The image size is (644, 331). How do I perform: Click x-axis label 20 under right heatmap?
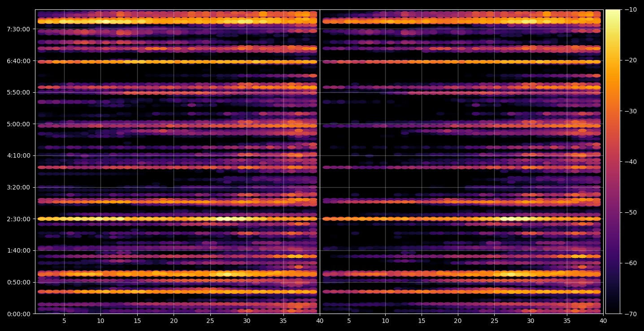pos(458,321)
